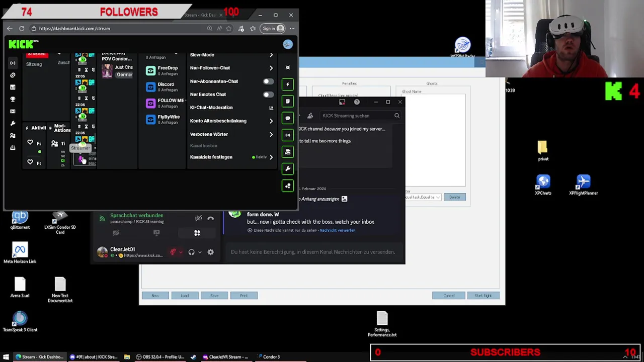644x362 pixels.
Task: Expand Konto Altersbeschränkung arrow
Action: point(271,121)
